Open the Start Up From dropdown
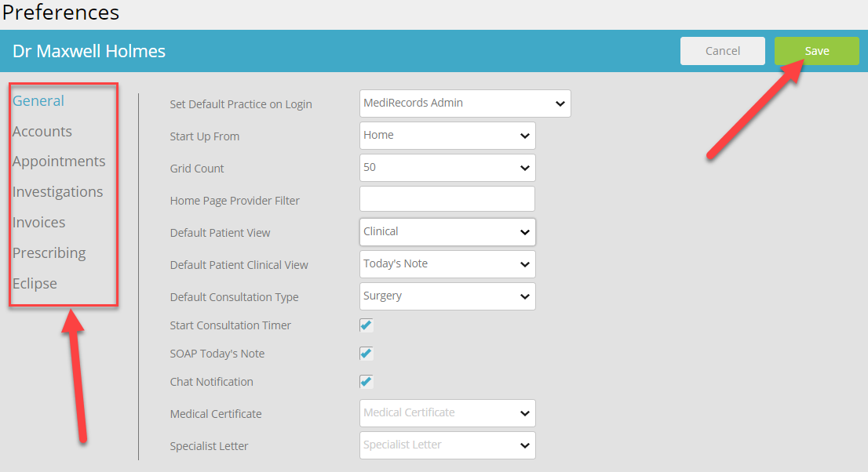 click(447, 136)
